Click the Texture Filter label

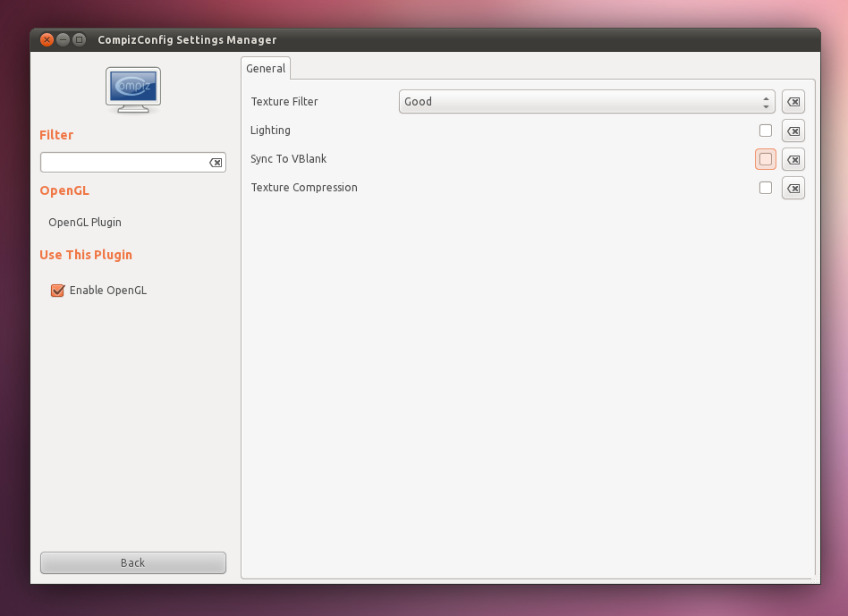click(284, 102)
